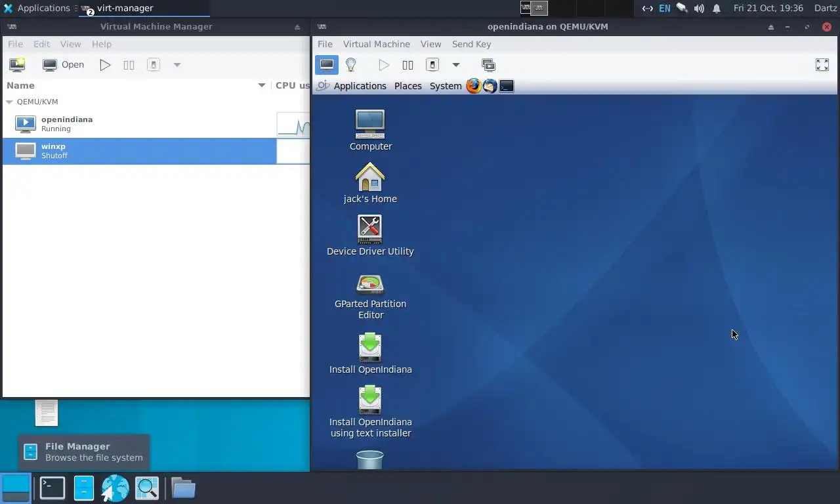Screen dimensions: 840x504
Task: Show the graphical console view
Action: [x=327, y=64]
